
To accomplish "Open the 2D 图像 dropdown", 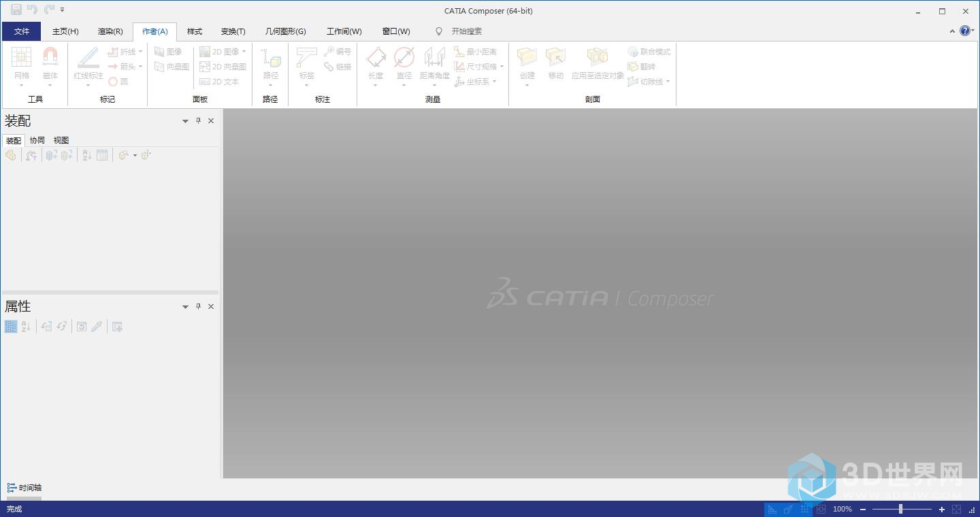I will (x=244, y=52).
